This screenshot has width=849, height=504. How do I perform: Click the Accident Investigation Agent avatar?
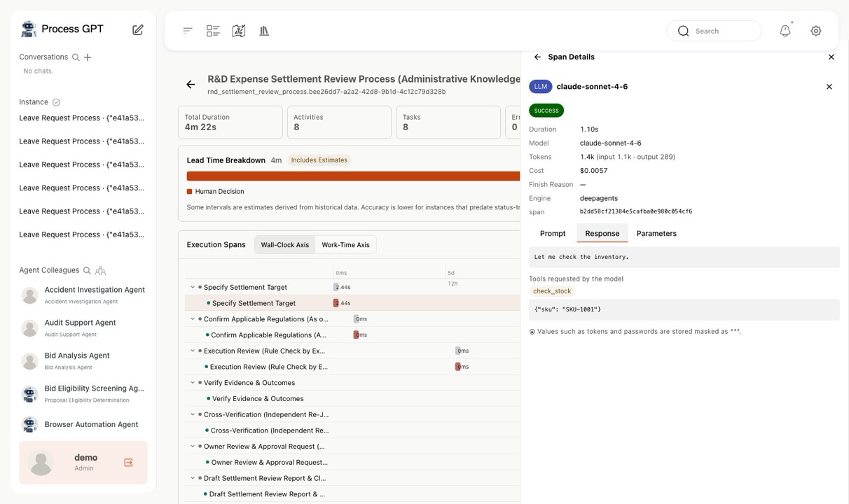(29, 295)
